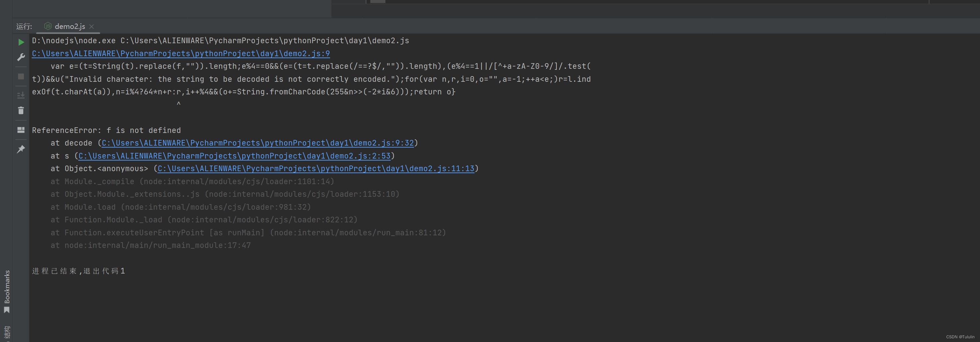Click the String.fromCharCode code line
The image size is (980, 342).
(x=244, y=92)
